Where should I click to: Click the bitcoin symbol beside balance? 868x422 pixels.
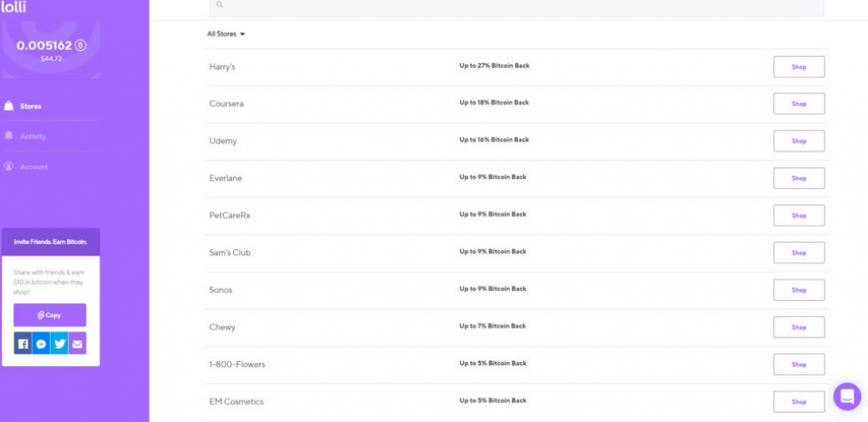[81, 46]
